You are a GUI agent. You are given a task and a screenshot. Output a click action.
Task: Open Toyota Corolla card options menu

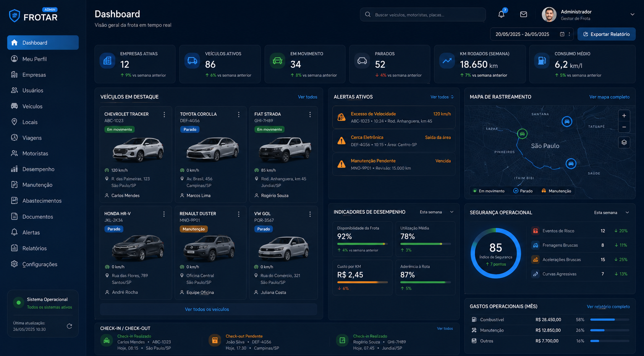click(x=239, y=114)
